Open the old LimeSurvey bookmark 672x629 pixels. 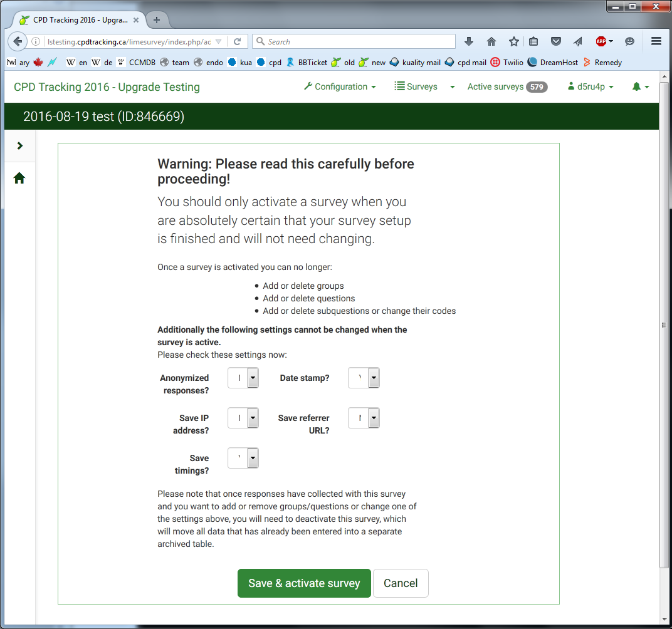pos(343,63)
